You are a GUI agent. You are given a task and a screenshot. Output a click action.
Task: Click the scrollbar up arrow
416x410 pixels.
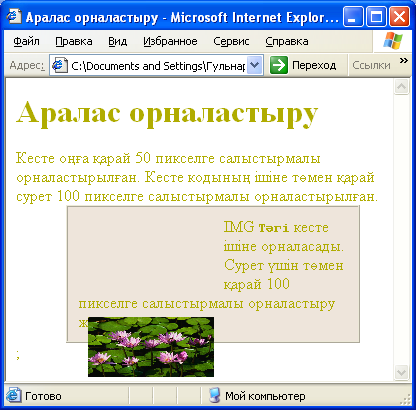tap(401, 87)
